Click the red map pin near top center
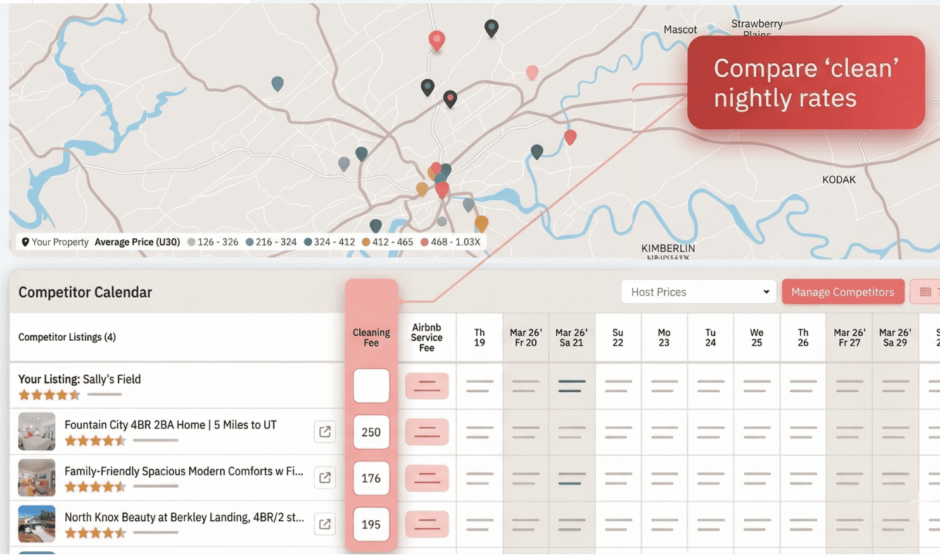The image size is (940, 560). [436, 40]
